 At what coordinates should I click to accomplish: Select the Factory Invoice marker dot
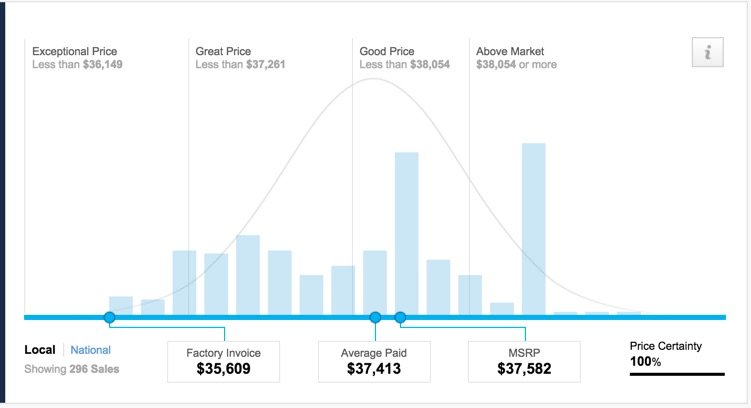[109, 317]
